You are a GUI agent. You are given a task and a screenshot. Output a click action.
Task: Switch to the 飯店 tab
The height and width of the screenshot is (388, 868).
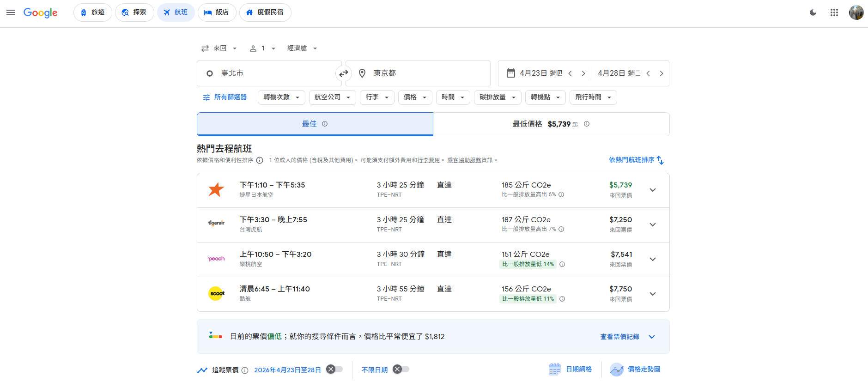[217, 12]
